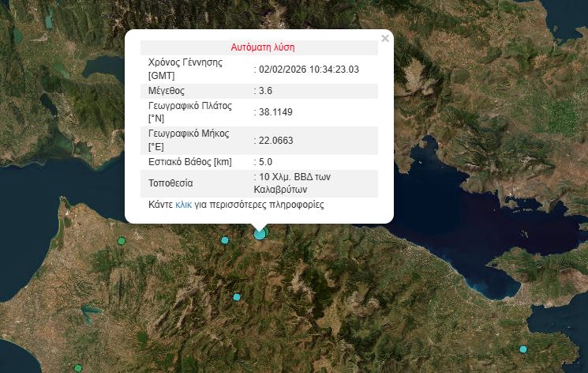Close the earthquake info popup
The width and height of the screenshot is (588, 373).
384,38
